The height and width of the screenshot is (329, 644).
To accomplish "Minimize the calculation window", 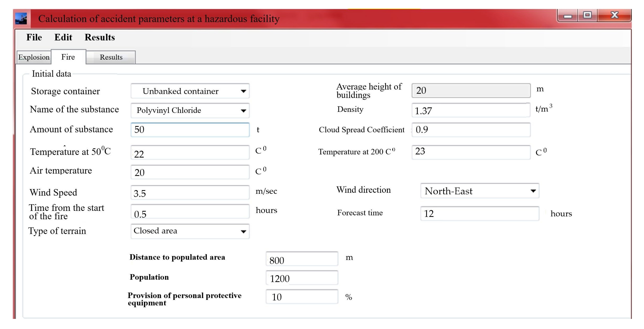I will [567, 16].
